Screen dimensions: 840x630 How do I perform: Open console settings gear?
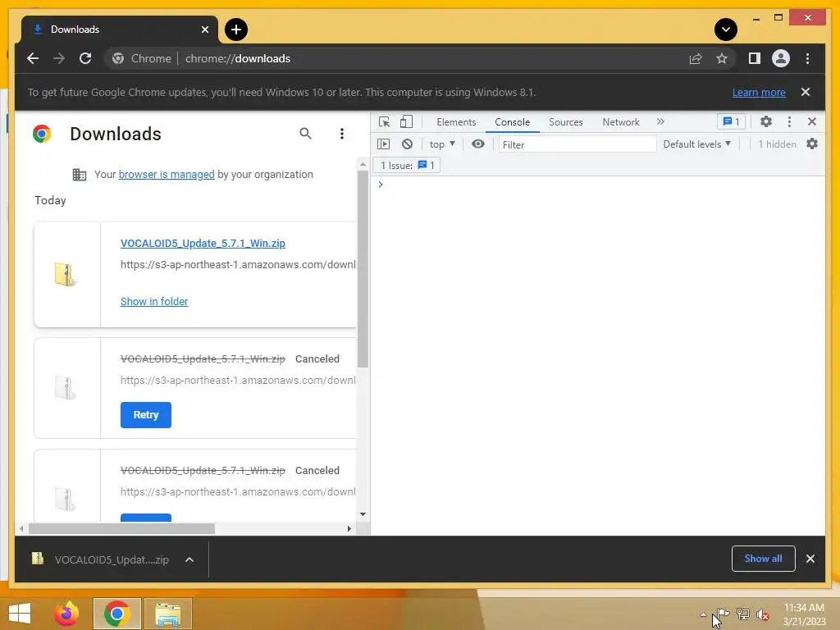tap(812, 144)
